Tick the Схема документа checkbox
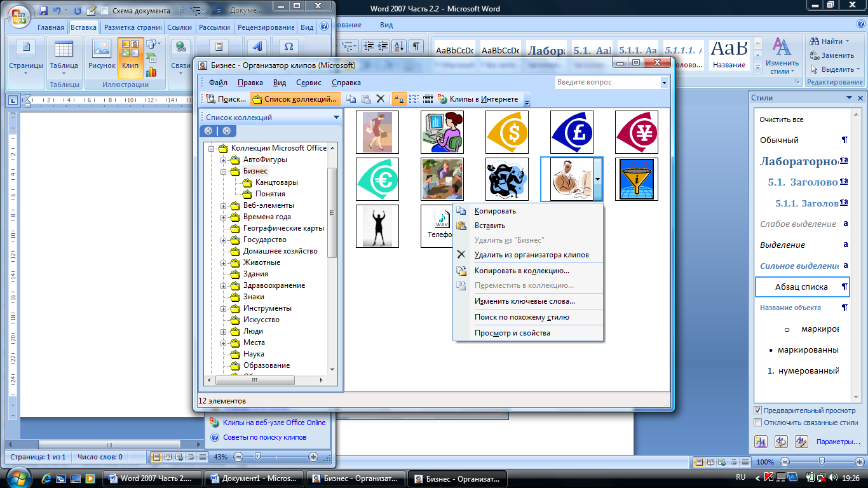 point(106,11)
